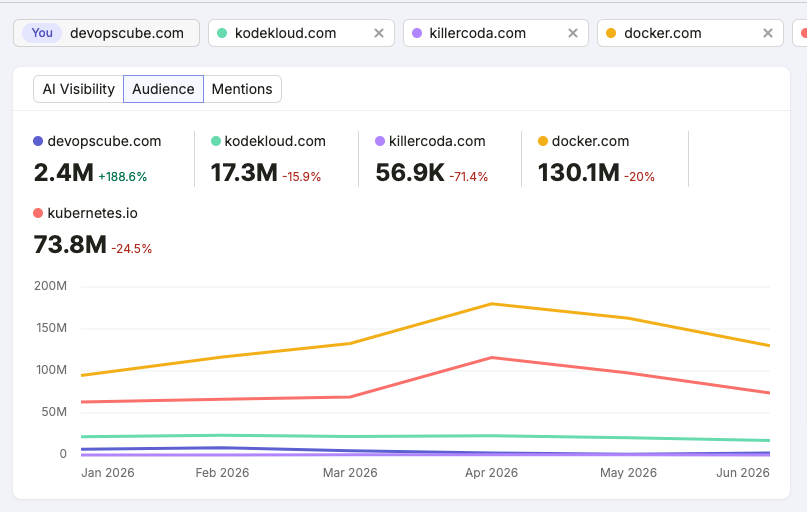Click the 100M y-axis label

coord(51,369)
